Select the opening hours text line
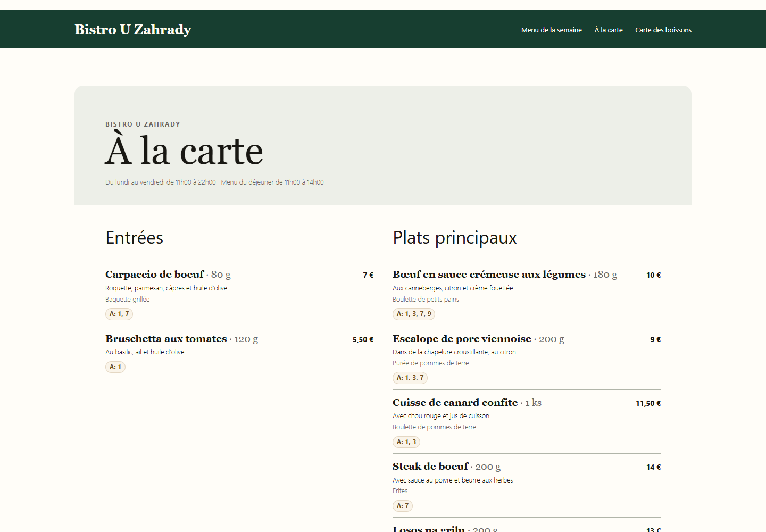 coord(214,182)
